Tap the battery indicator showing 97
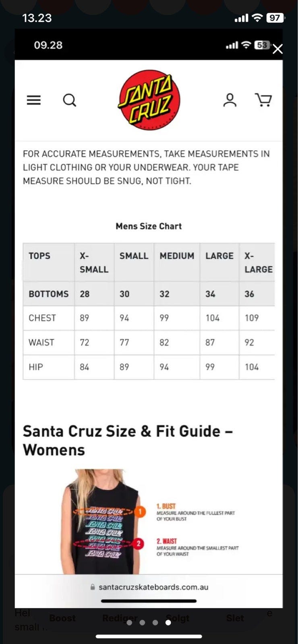This screenshot has height=644, width=298. point(275,18)
